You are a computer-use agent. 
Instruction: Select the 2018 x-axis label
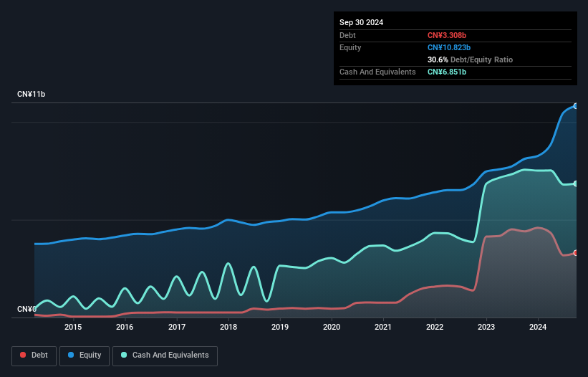click(x=228, y=328)
